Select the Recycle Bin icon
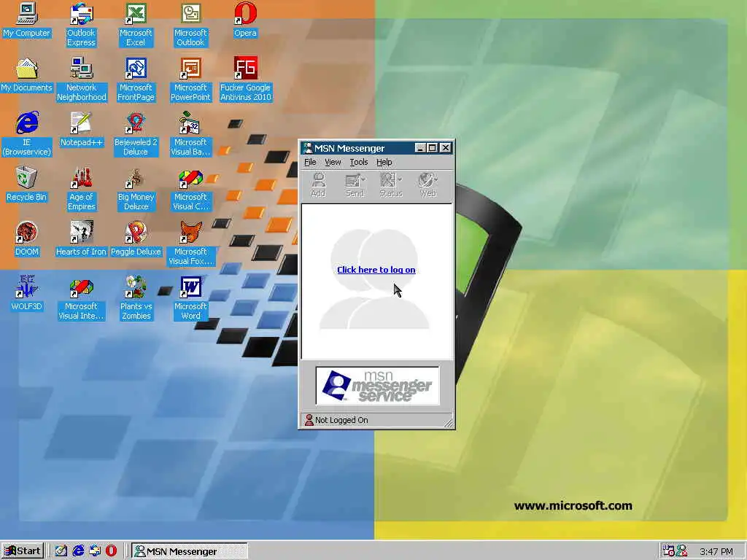747x560 pixels. pos(27,184)
